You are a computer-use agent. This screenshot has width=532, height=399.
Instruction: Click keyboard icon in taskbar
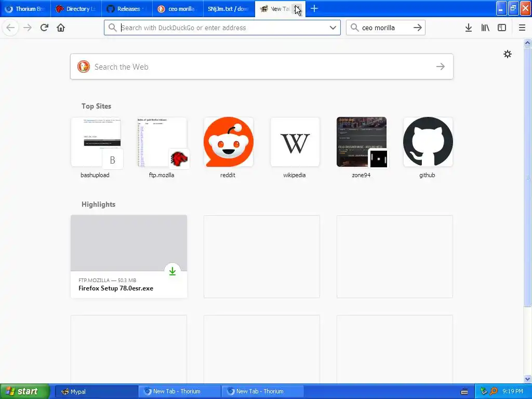pos(464,392)
